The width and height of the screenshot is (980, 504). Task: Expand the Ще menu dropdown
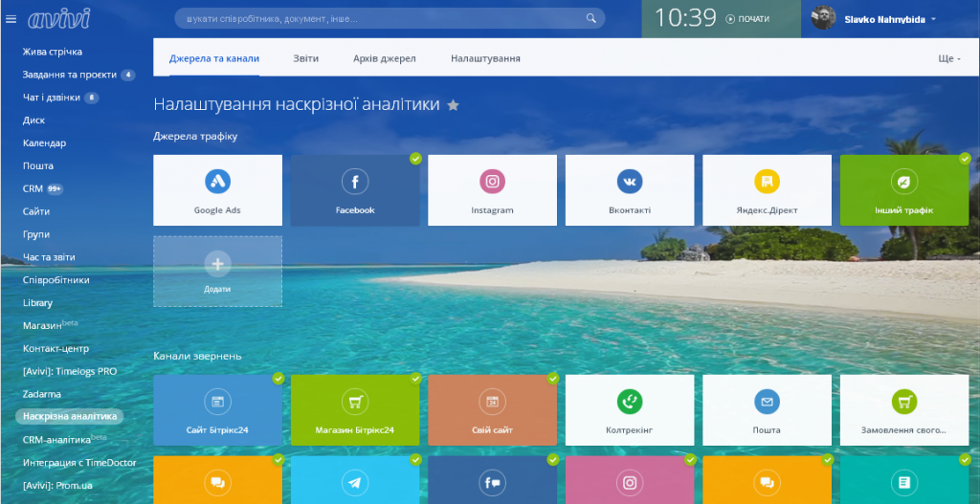[949, 58]
